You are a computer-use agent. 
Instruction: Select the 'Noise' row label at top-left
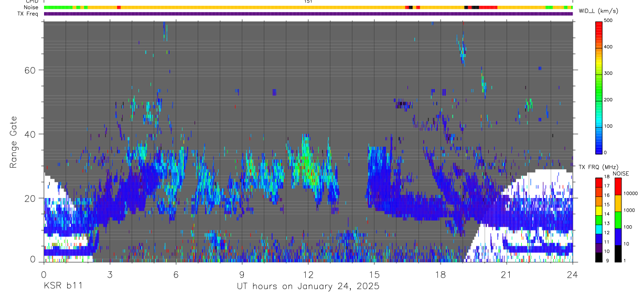[x=31, y=7]
